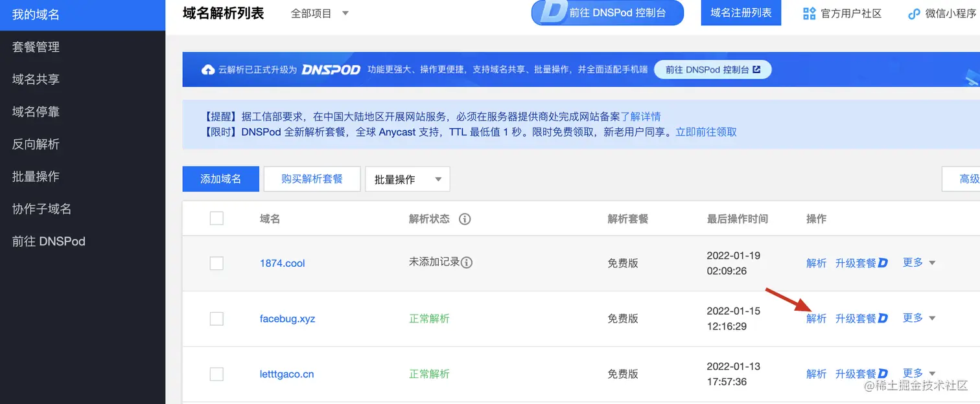Check the box for facebug.xyz

pyautogui.click(x=216, y=319)
